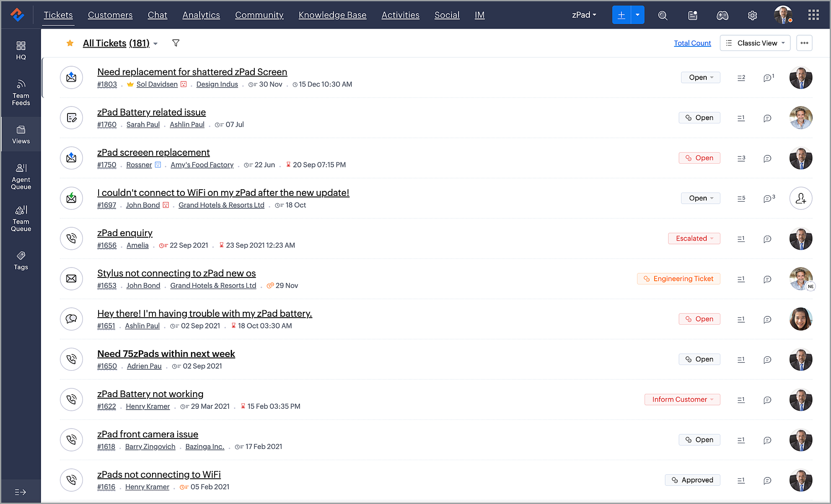Open Agent Queue in the sidebar
Image resolution: width=831 pixels, height=504 pixels.
tap(21, 177)
